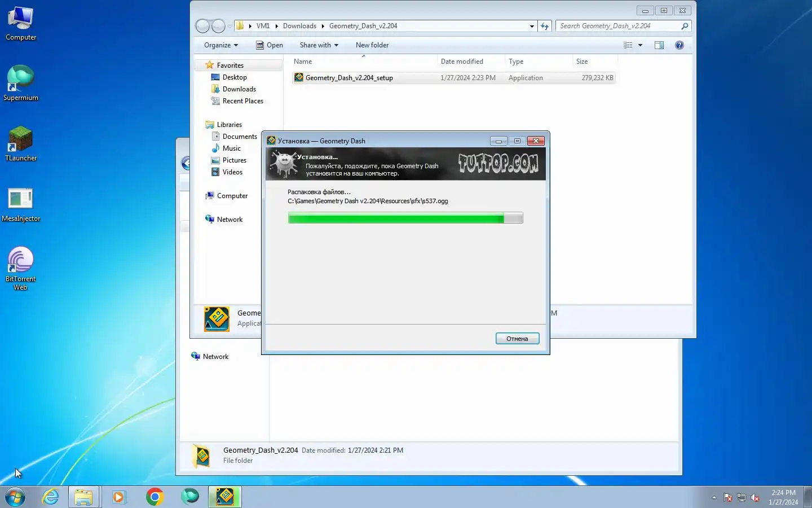Open the TLauncher desktop shortcut
Image resolution: width=812 pixels, height=508 pixels.
click(21, 144)
